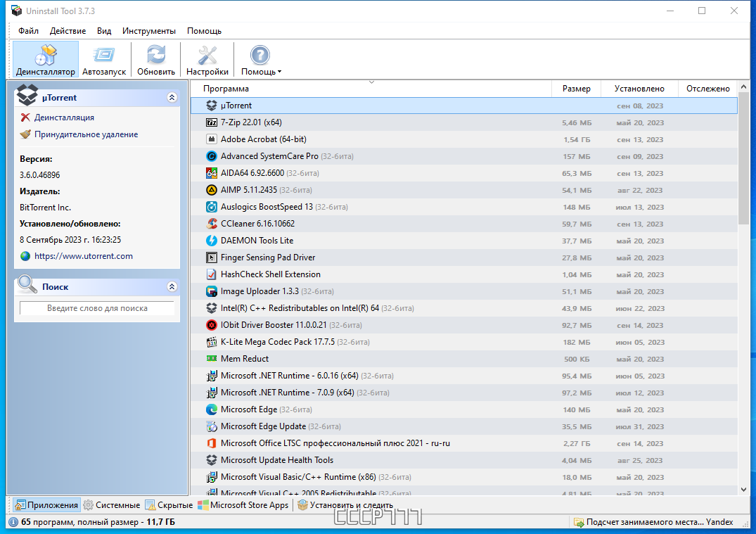
Task: Click Принудительное удаление link
Action: click(x=86, y=134)
